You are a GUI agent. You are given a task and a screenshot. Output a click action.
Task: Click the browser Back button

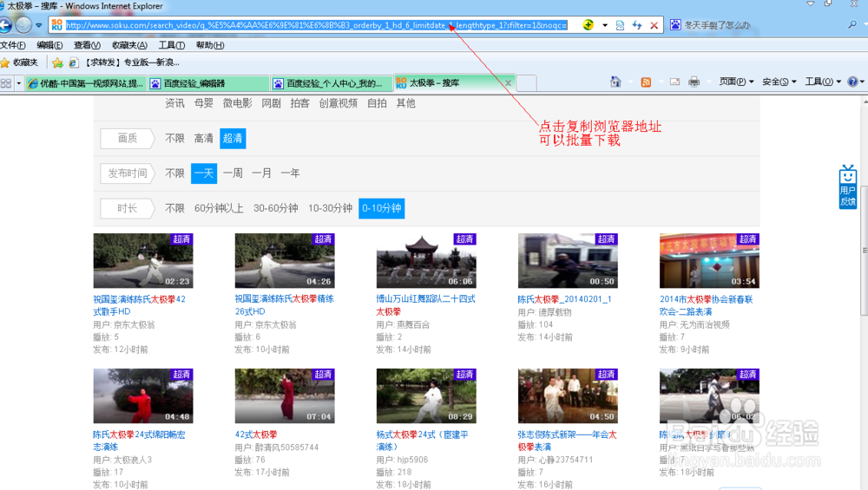5,25
